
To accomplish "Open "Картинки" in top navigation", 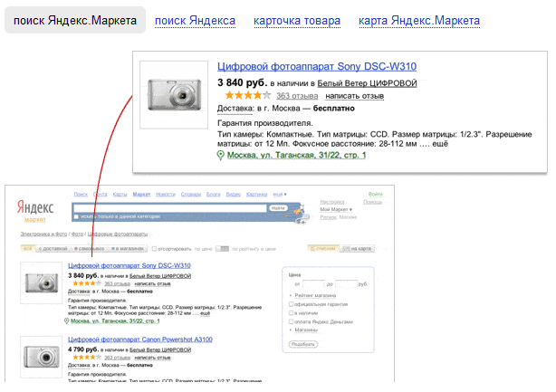I will [257, 195].
